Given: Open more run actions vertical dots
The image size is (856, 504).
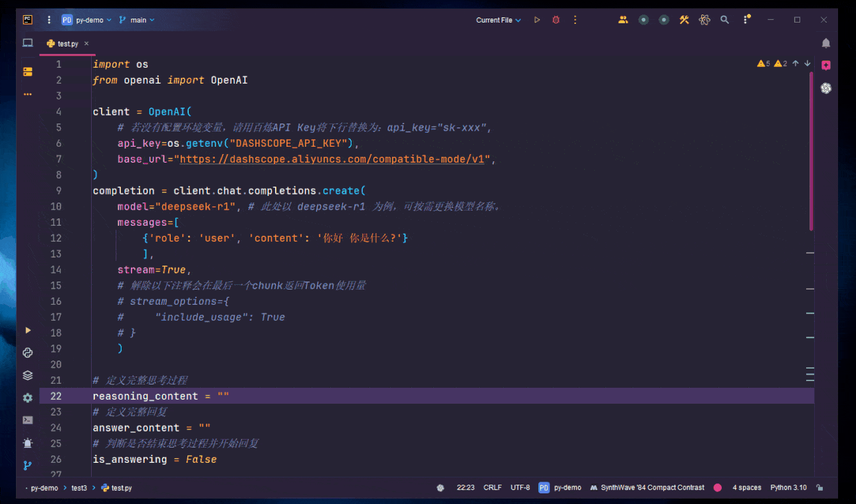Looking at the screenshot, I should point(576,20).
